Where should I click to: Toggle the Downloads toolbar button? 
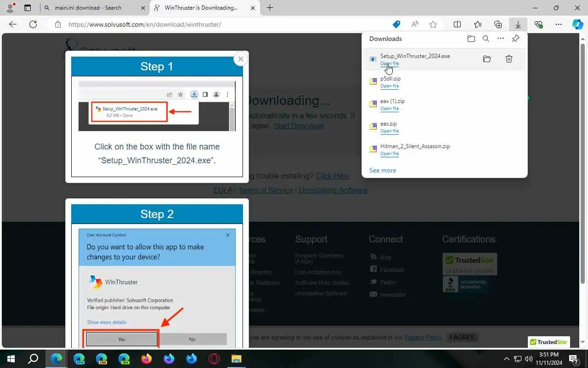tap(518, 24)
